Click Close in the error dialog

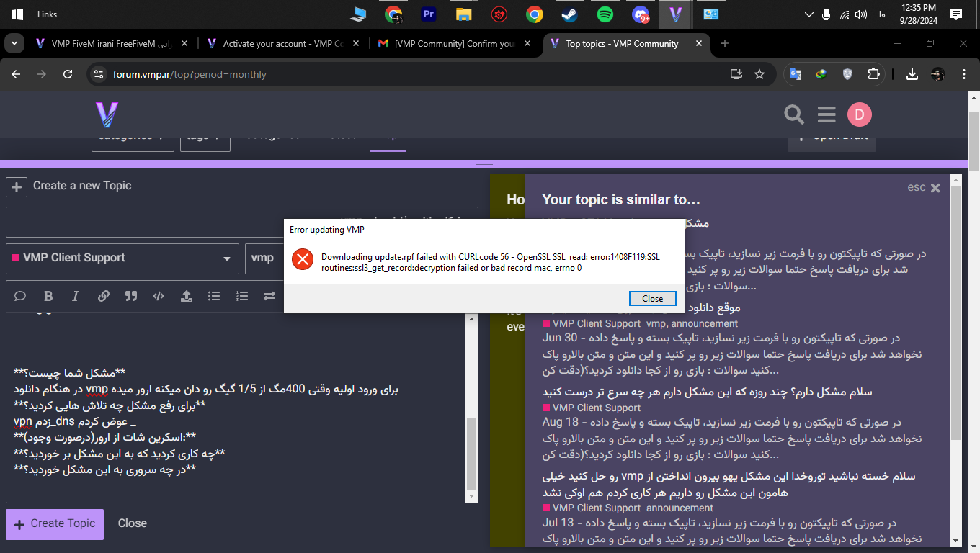[x=652, y=298]
